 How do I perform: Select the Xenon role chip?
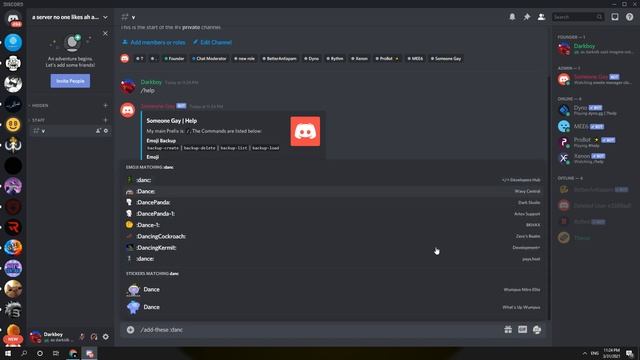(360, 59)
